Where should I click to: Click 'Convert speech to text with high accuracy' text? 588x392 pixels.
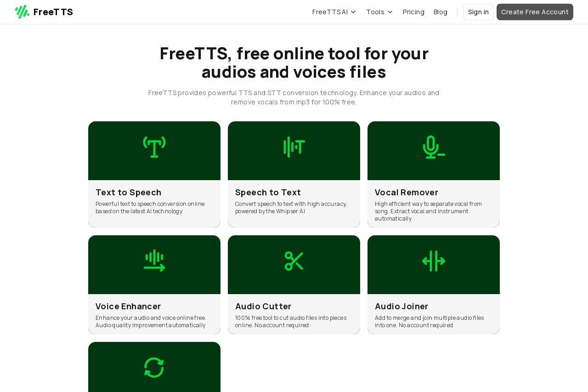click(x=291, y=208)
